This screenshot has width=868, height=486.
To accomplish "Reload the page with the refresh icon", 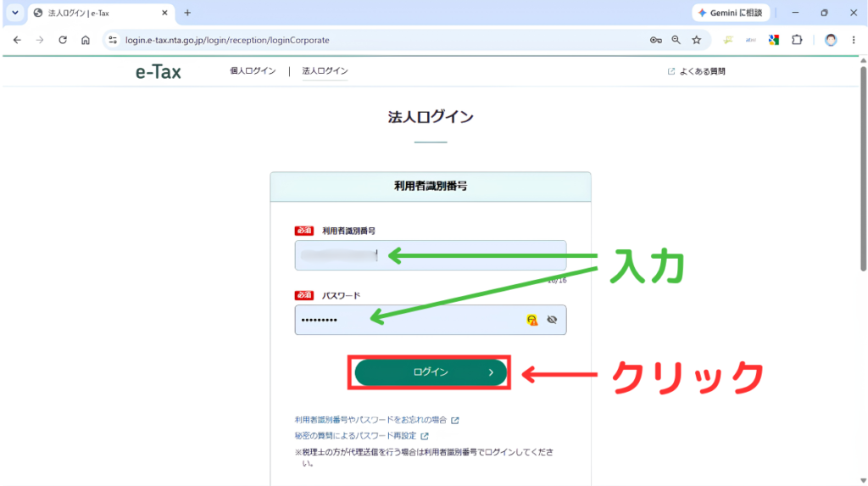I will tap(63, 40).
